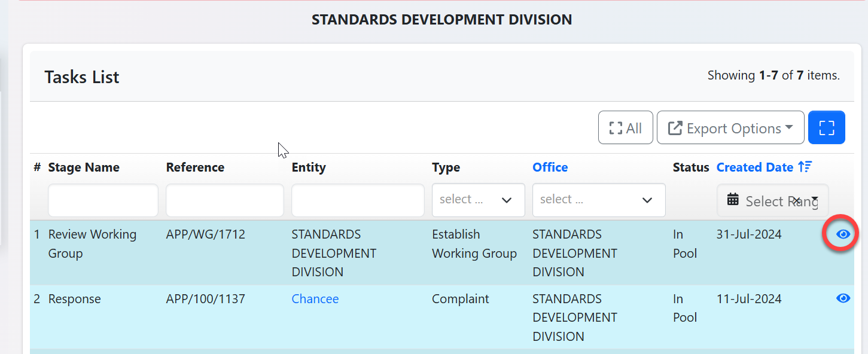Sort by Created Date column header

754,167
